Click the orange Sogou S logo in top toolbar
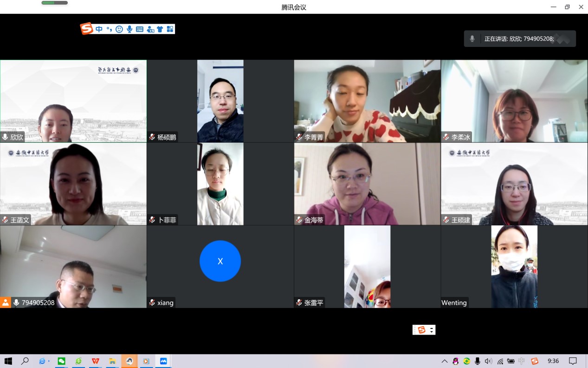 pyautogui.click(x=87, y=29)
